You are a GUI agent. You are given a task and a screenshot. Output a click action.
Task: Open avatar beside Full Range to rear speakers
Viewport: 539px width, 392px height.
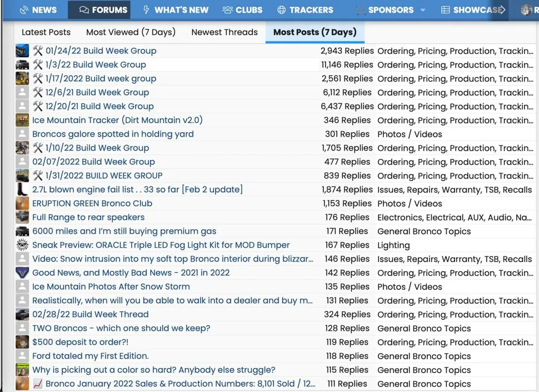coord(22,217)
